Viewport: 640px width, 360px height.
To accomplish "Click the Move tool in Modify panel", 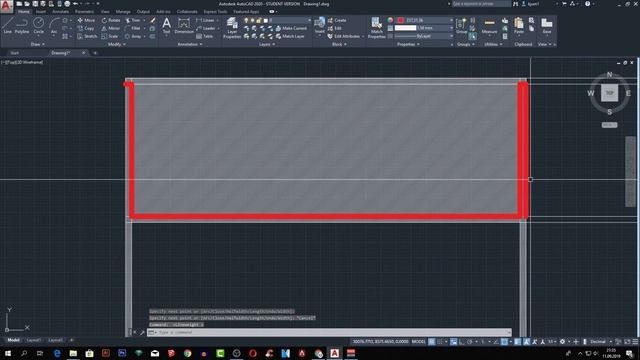I will click(86, 20).
